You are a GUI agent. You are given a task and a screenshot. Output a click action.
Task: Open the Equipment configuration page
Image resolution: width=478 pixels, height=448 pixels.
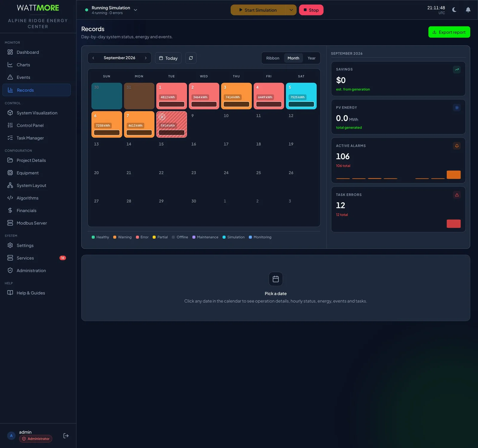(x=36, y=173)
